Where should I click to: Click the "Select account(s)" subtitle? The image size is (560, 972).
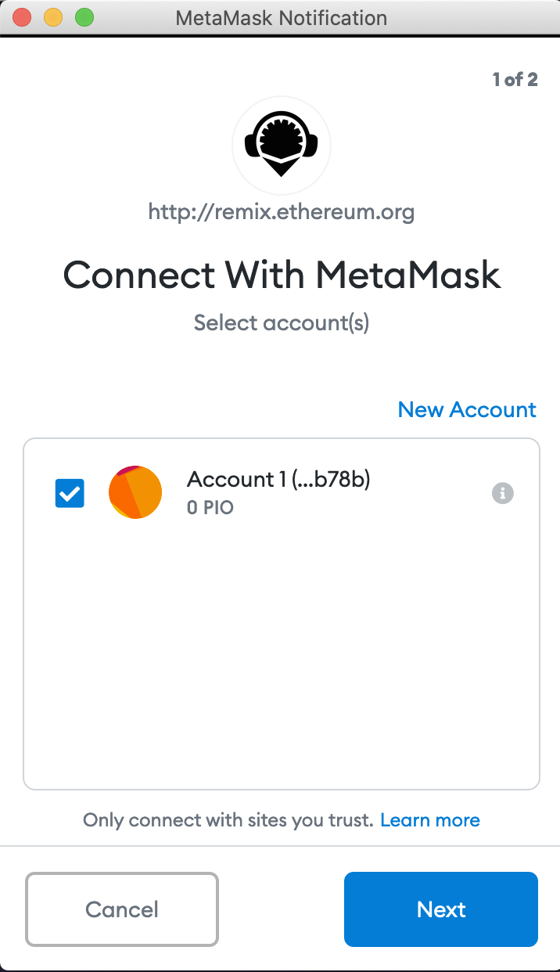coord(282,322)
